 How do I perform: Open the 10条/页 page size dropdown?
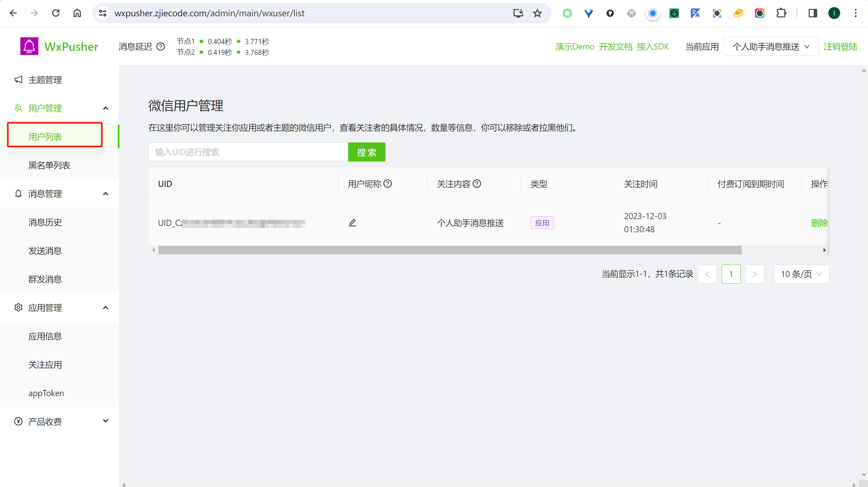[801, 274]
